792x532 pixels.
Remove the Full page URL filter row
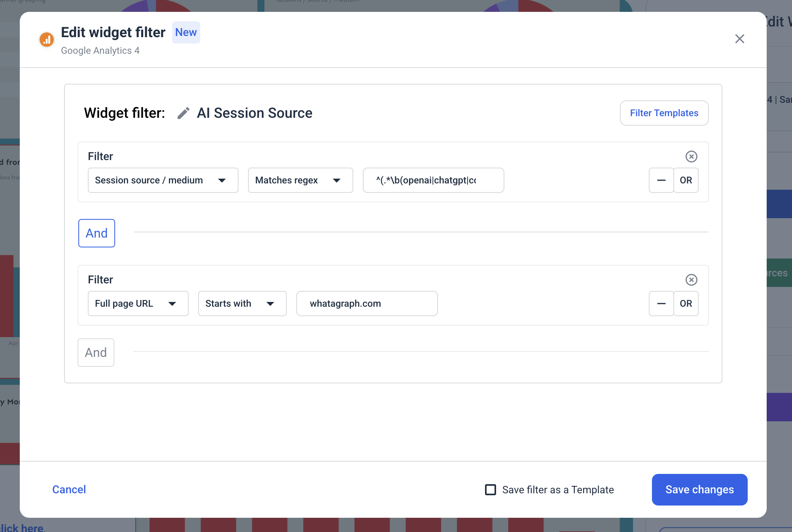point(692,280)
